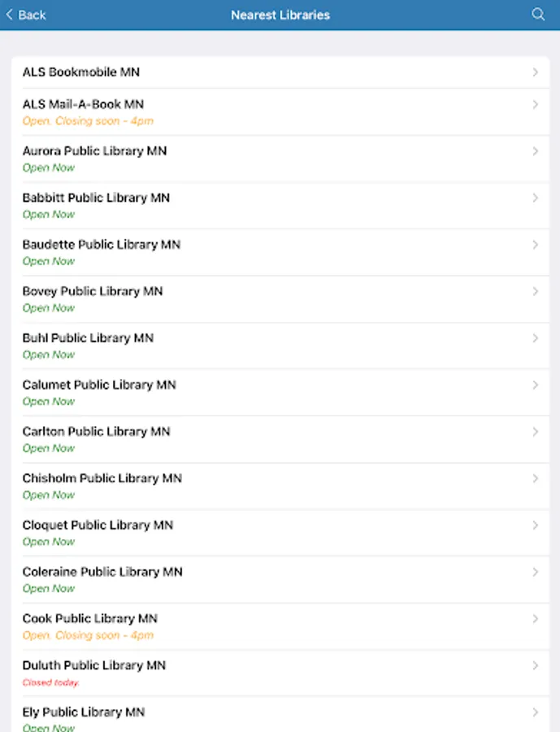
Task: Go back using the Back arrow
Action: [x=10, y=15]
